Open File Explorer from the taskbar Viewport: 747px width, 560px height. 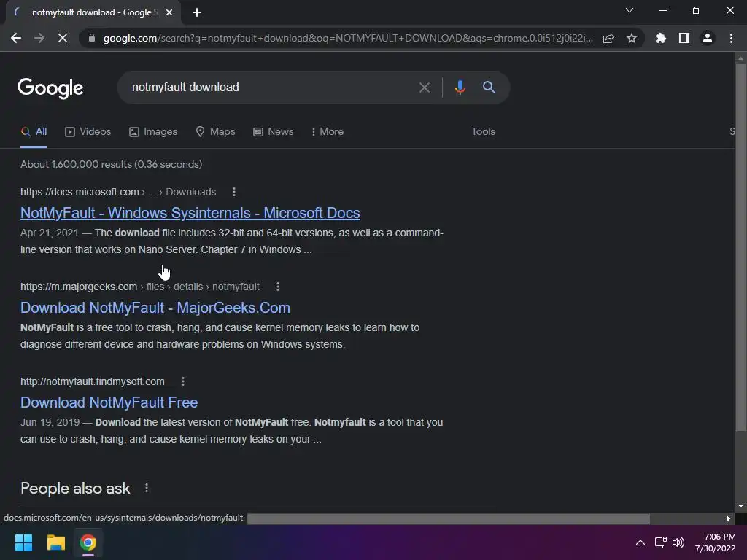pos(55,542)
